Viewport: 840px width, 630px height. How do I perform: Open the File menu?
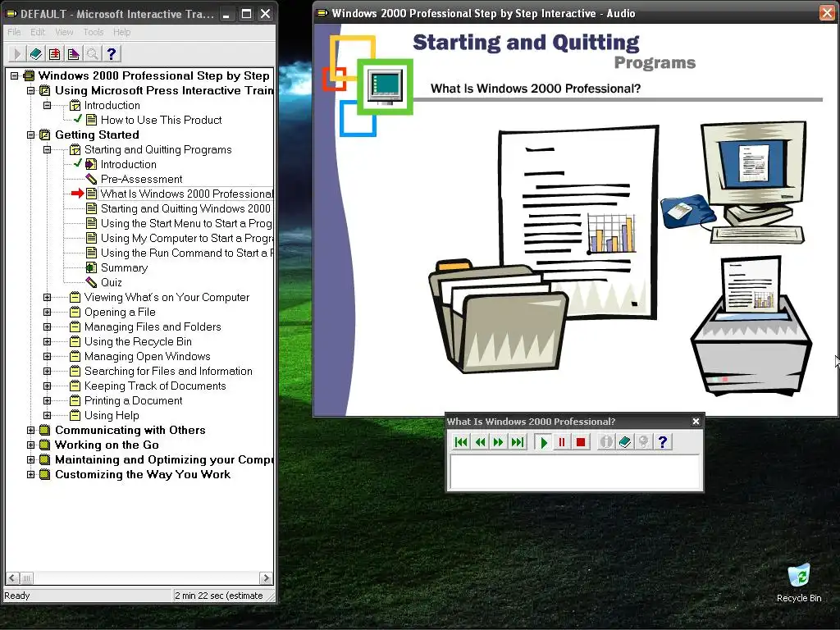(14, 32)
